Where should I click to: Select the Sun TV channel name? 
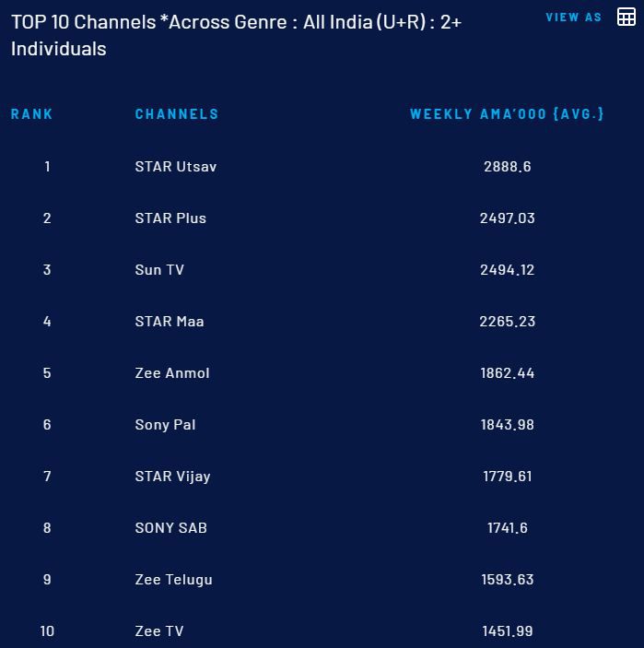[159, 270]
